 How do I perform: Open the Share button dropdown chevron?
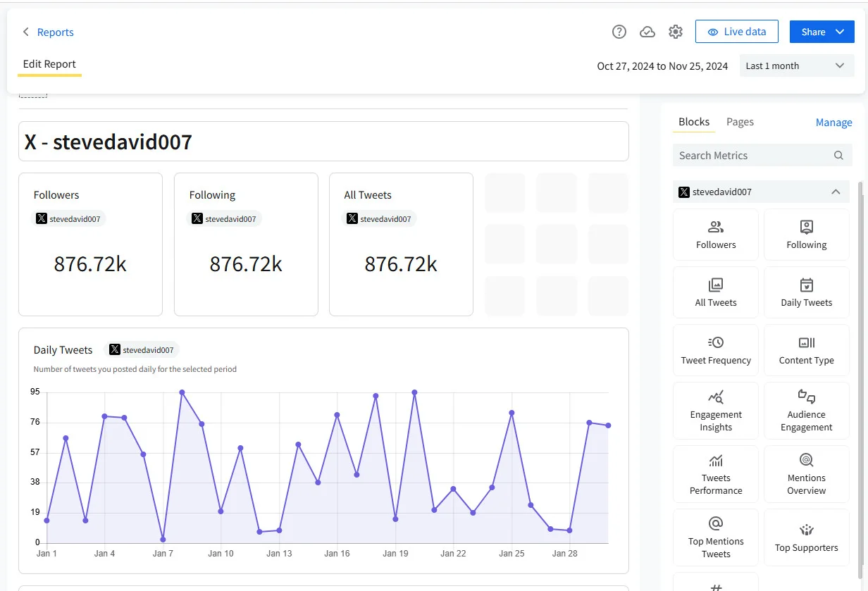(838, 31)
